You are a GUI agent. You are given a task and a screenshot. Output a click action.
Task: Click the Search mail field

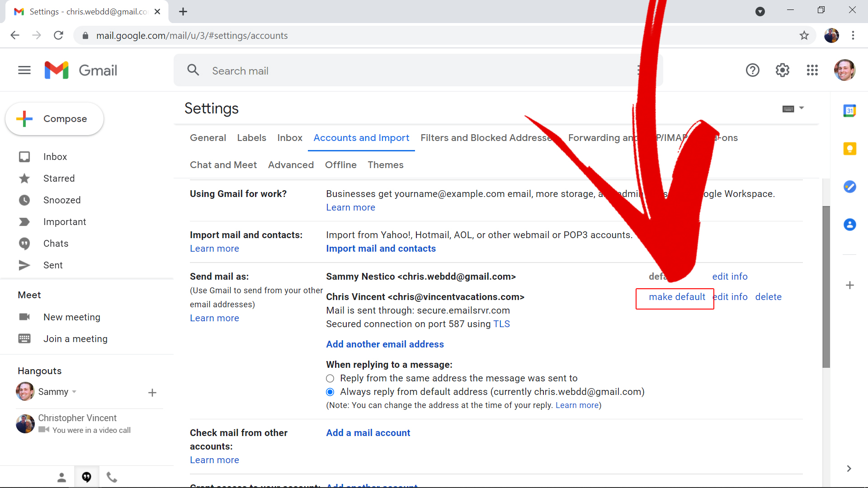418,70
